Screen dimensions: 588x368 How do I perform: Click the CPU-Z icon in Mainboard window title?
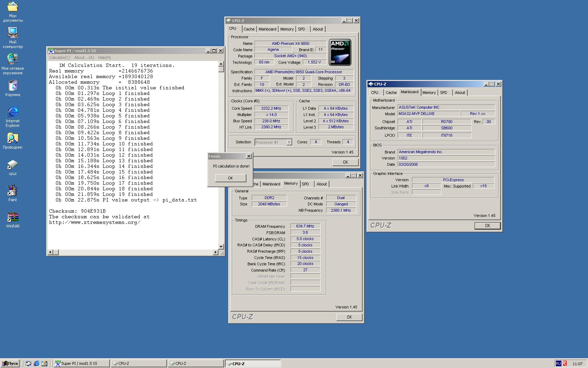371,84
